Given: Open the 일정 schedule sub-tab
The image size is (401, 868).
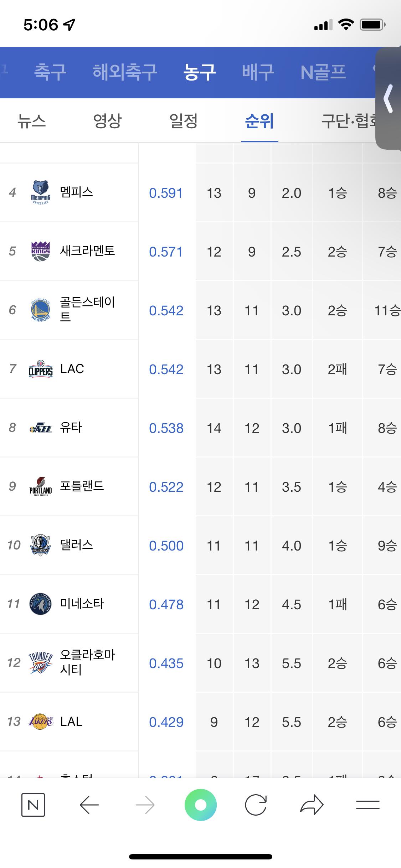Looking at the screenshot, I should point(184,121).
